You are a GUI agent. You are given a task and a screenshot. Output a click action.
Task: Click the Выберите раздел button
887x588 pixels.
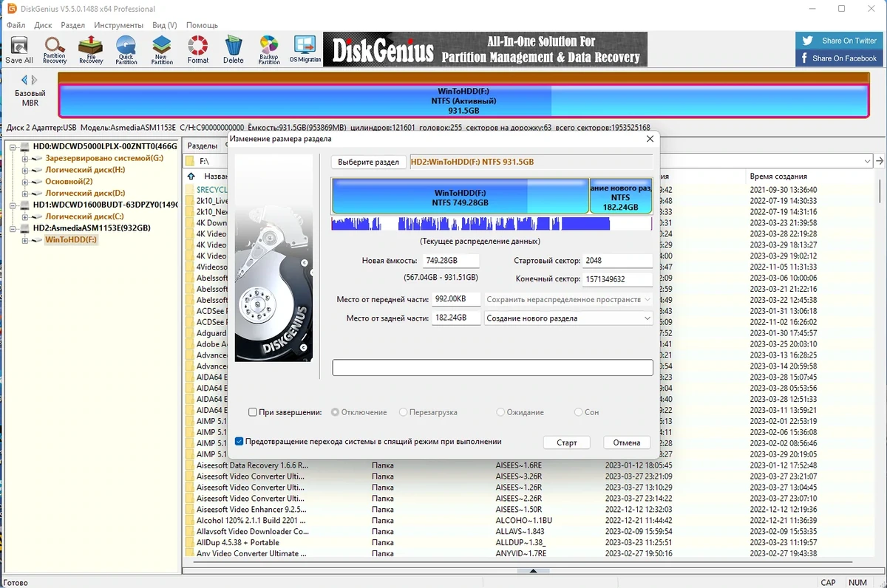[x=368, y=162]
